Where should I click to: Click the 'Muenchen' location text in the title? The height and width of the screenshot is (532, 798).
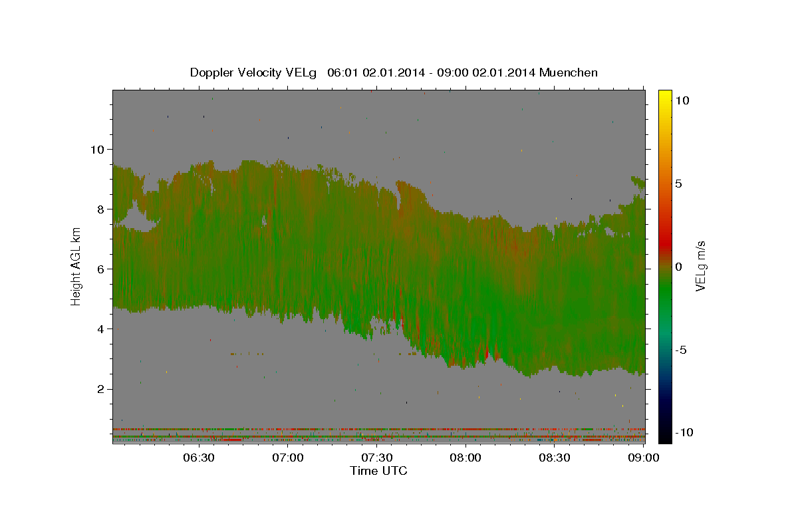(569, 72)
